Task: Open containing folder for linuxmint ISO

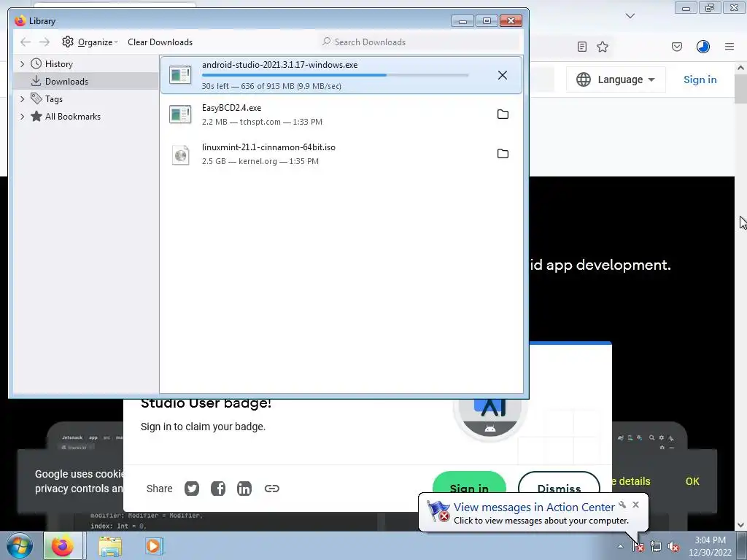Action: 503,154
